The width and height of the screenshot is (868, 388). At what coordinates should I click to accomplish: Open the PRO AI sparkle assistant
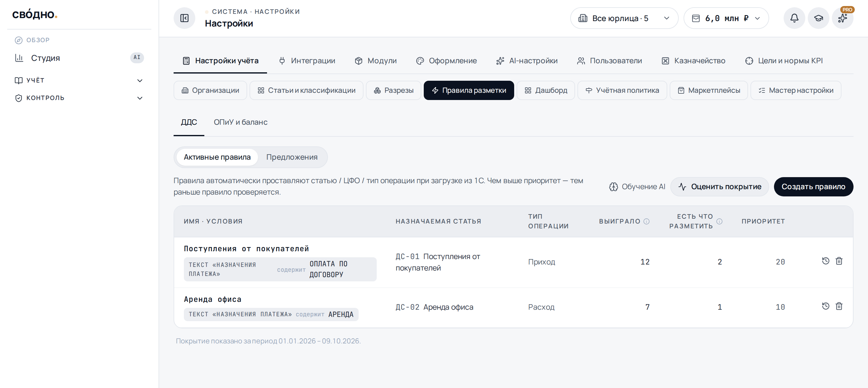(843, 18)
